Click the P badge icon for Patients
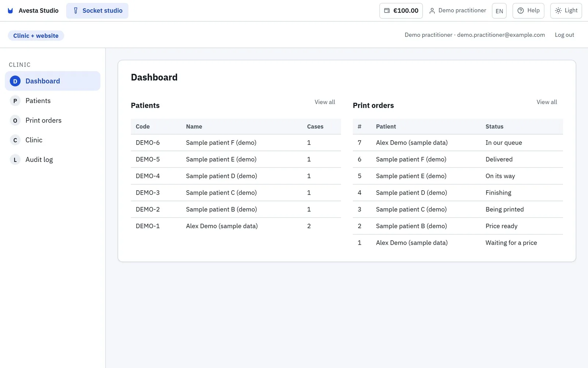The height and width of the screenshot is (368, 588). (15, 101)
